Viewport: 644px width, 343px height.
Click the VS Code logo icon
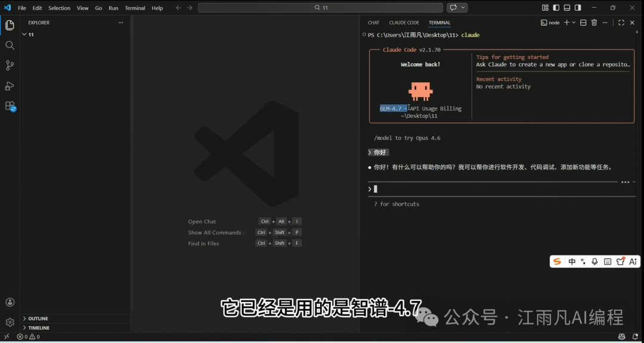point(7,7)
